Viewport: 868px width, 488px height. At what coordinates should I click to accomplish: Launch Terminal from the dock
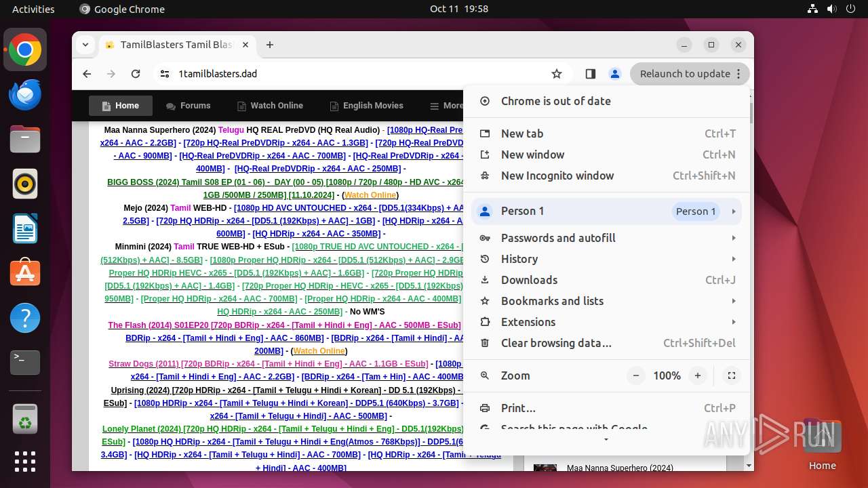click(25, 363)
